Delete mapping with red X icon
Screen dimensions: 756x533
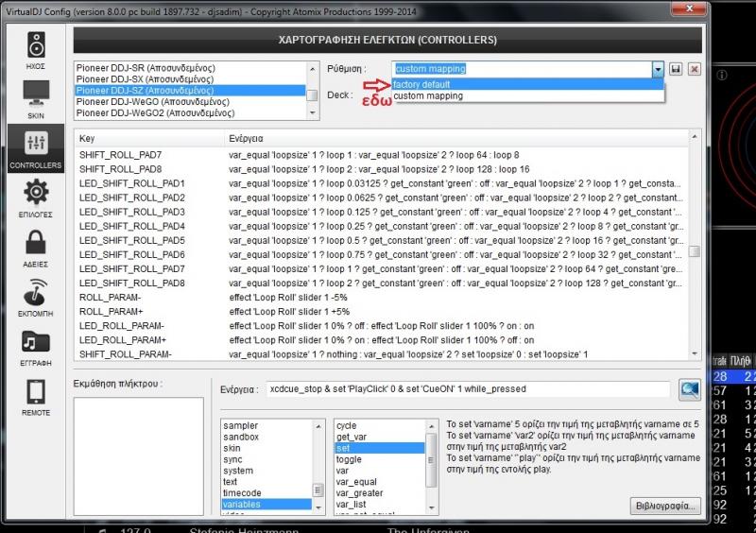[695, 69]
